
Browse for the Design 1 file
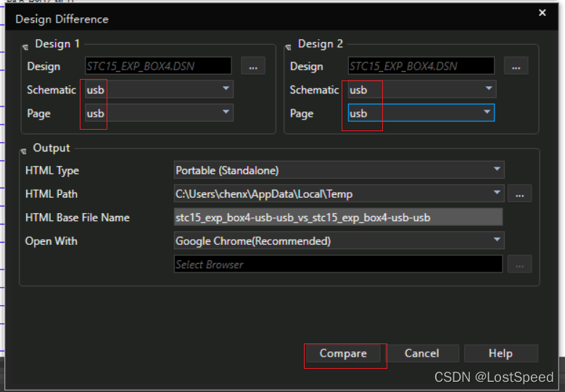coord(252,66)
